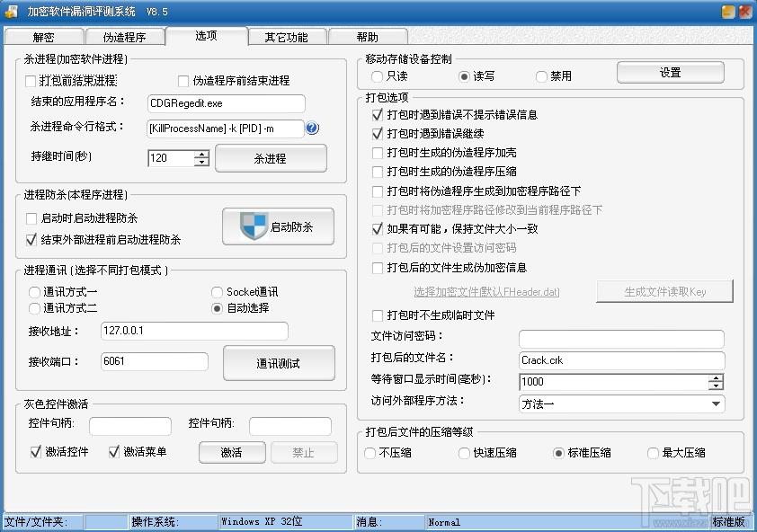Increase 持继时间 with the up arrow
Image resolution: width=757 pixels, height=532 pixels.
201,154
